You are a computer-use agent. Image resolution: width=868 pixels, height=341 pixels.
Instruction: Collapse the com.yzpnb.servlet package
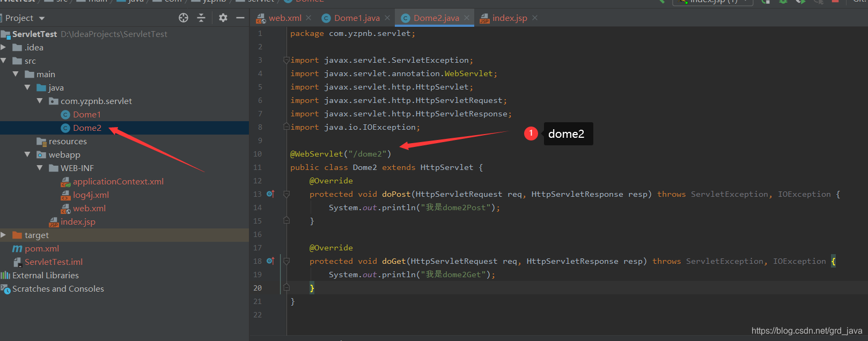tap(40, 101)
